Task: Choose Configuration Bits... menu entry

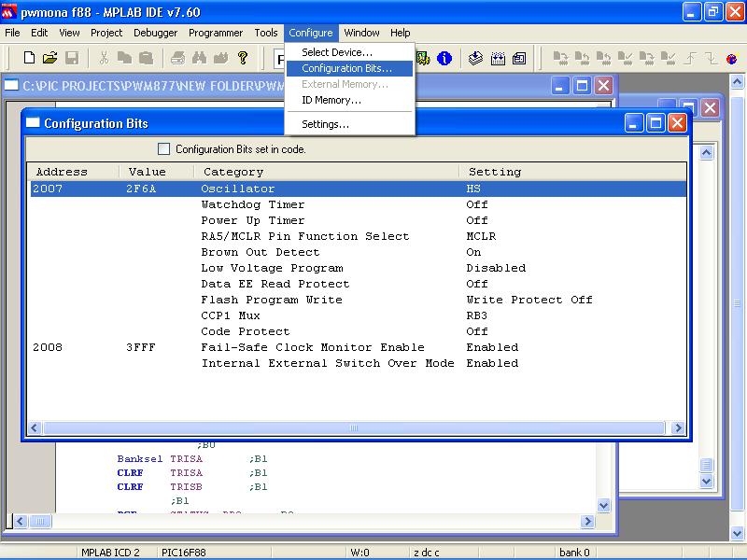Action: tap(350, 68)
